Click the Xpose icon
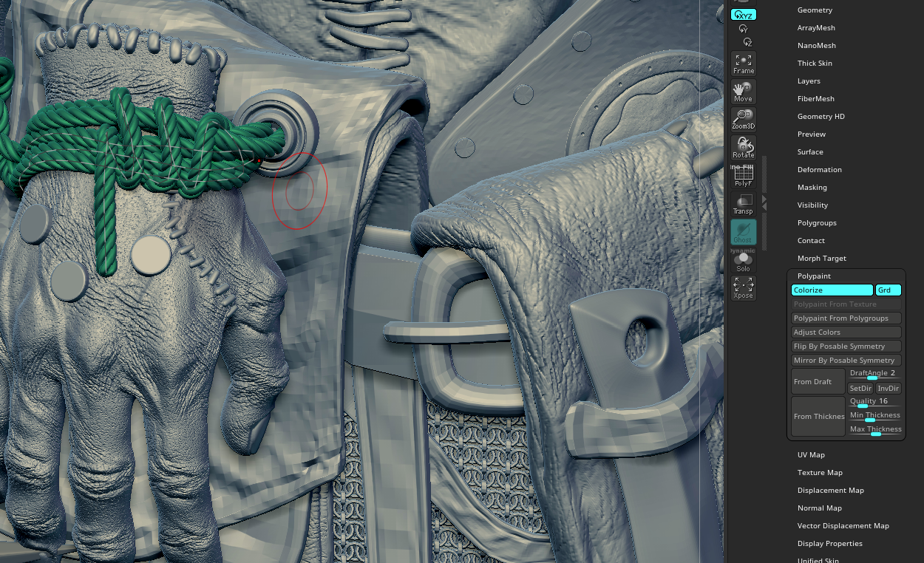 744,288
